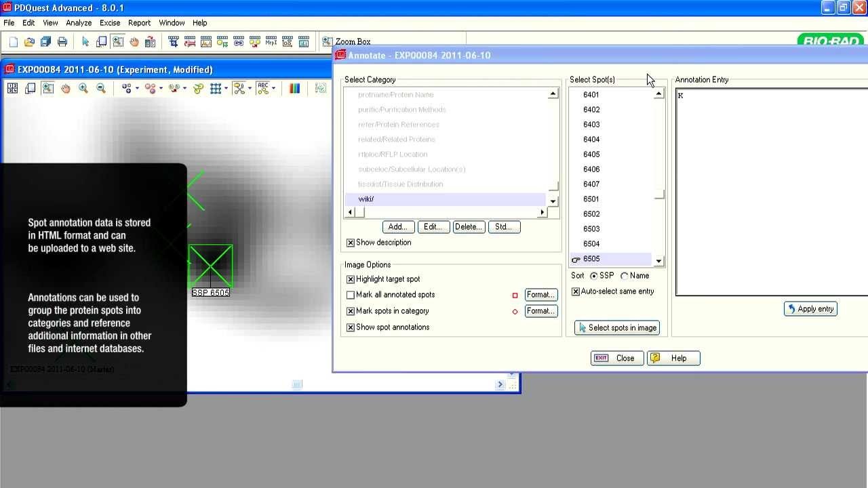Click the blue grid overlay icon

coord(216,88)
